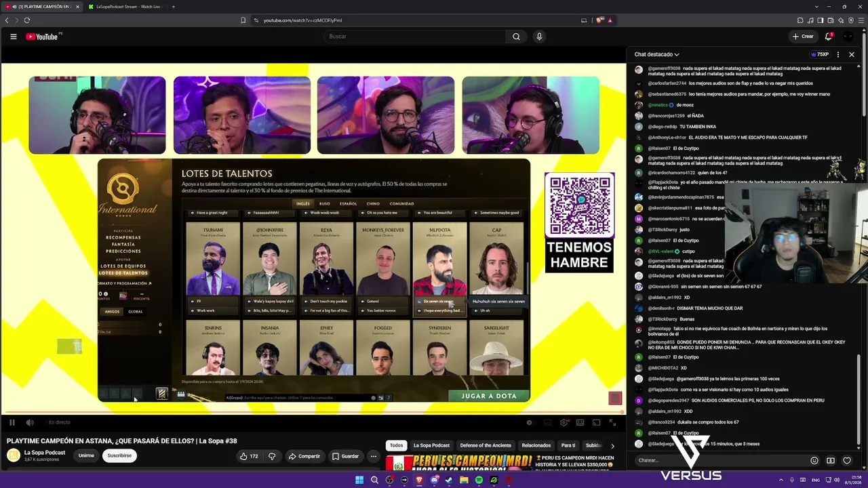
Task: Open the 75XP chat points badge
Action: (x=820, y=54)
